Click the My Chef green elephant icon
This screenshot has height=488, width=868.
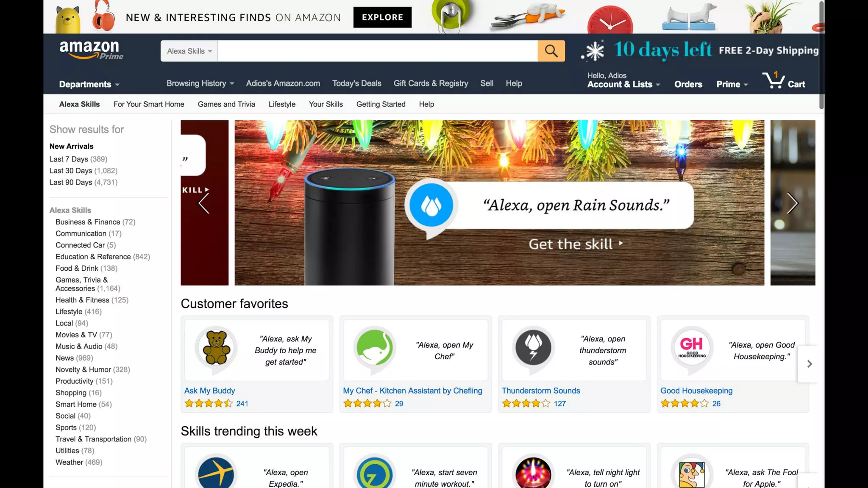click(x=375, y=348)
